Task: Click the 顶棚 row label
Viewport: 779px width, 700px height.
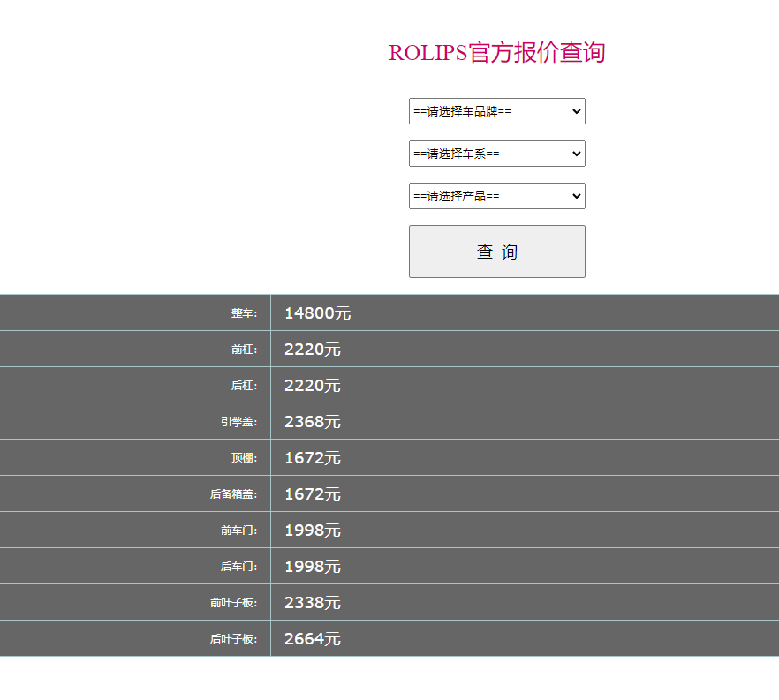Action: tap(244, 458)
